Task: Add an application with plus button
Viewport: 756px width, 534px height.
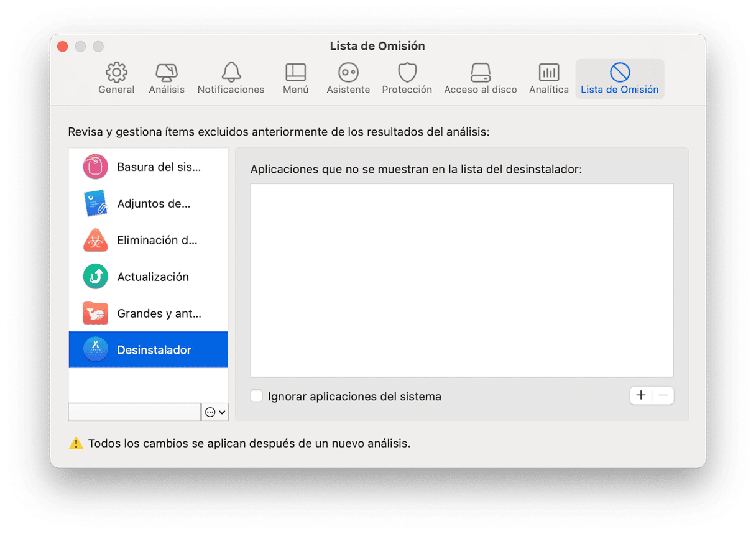Action: pyautogui.click(x=641, y=395)
